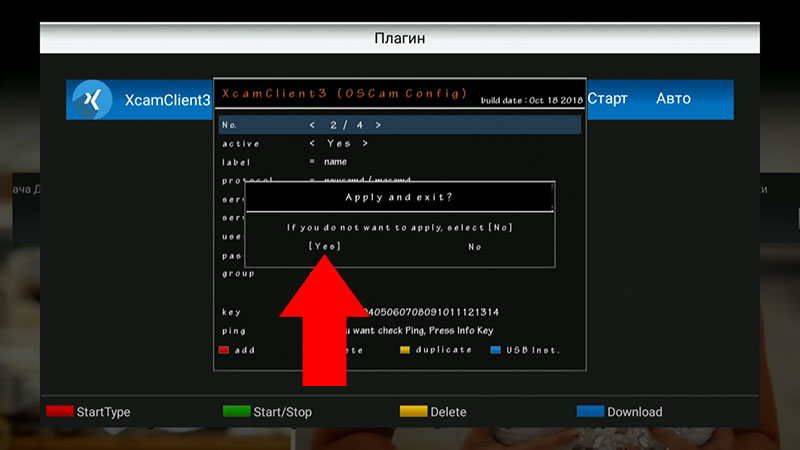The height and width of the screenshot is (450, 800).
Task: Toggle active value using its left arrow
Action: click(x=312, y=143)
